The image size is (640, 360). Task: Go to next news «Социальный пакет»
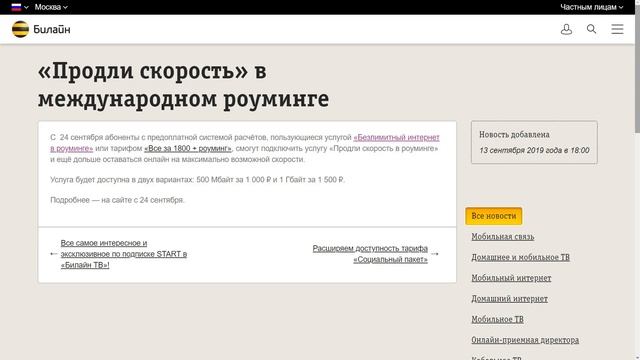click(370, 254)
